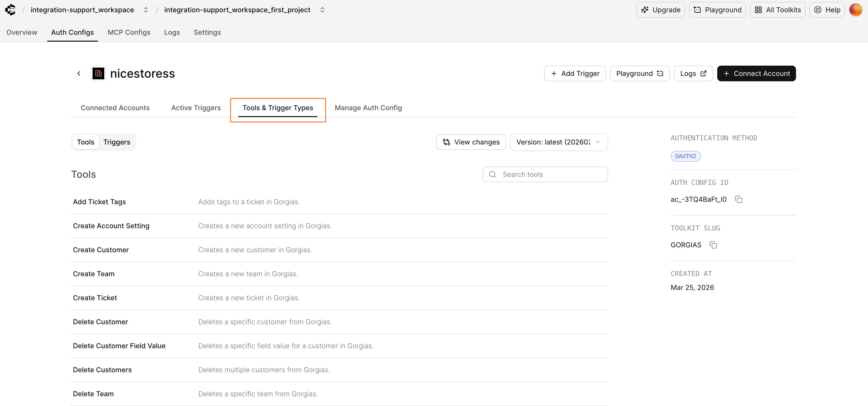Go to Manage Auth Config tab
This screenshot has width=868, height=406.
[x=368, y=108]
